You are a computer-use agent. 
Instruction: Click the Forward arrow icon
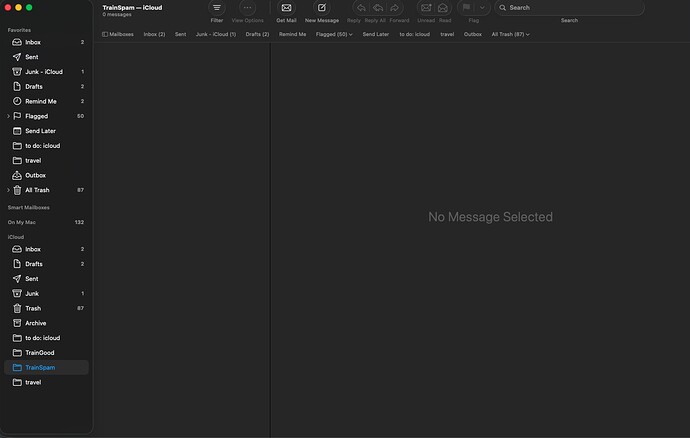[398, 8]
